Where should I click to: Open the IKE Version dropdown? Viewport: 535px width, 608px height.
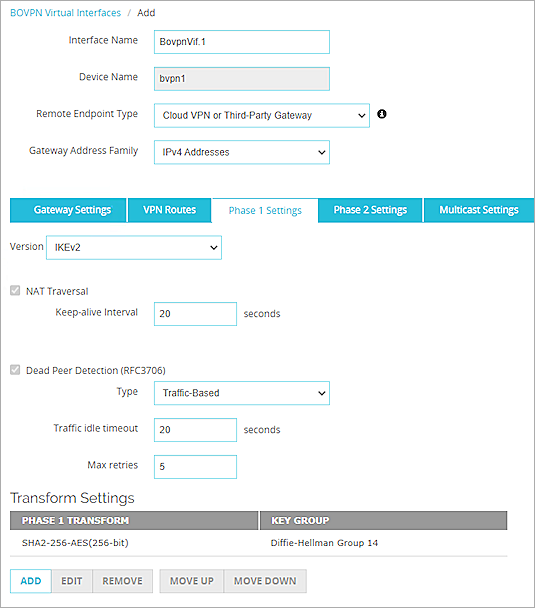[134, 247]
